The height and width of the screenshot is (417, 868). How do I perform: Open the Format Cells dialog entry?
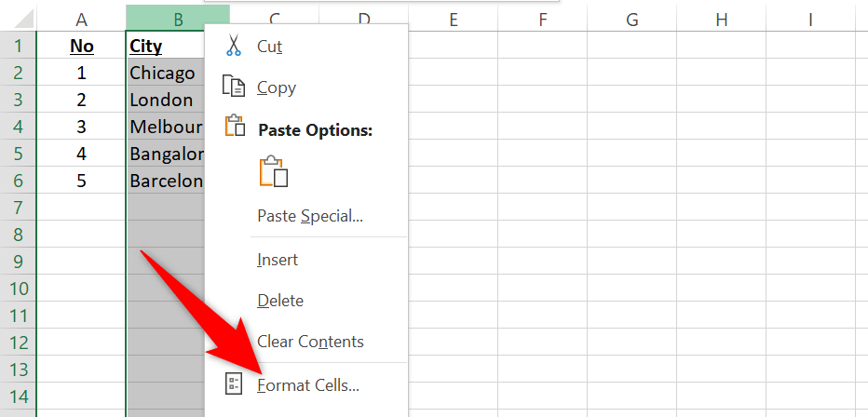[308, 383]
